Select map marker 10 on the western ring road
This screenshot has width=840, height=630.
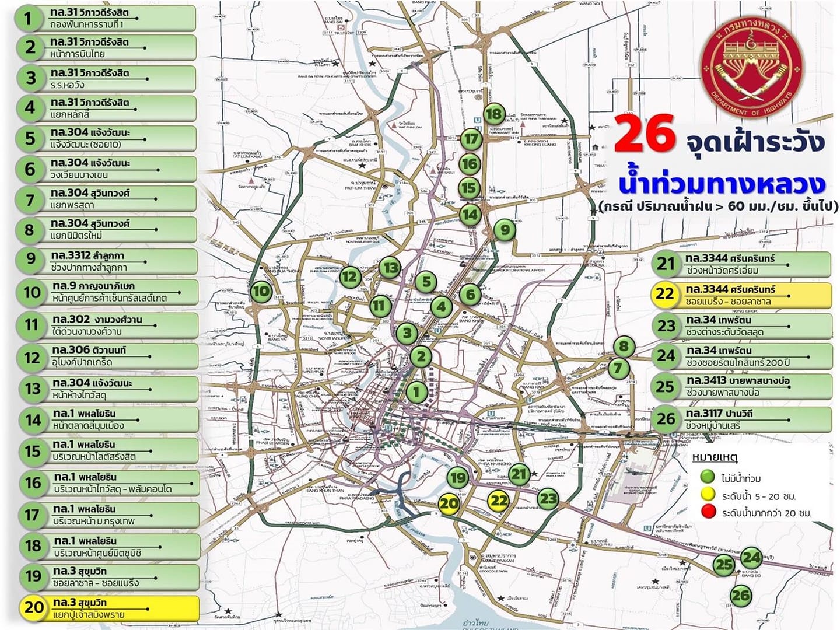tap(261, 291)
